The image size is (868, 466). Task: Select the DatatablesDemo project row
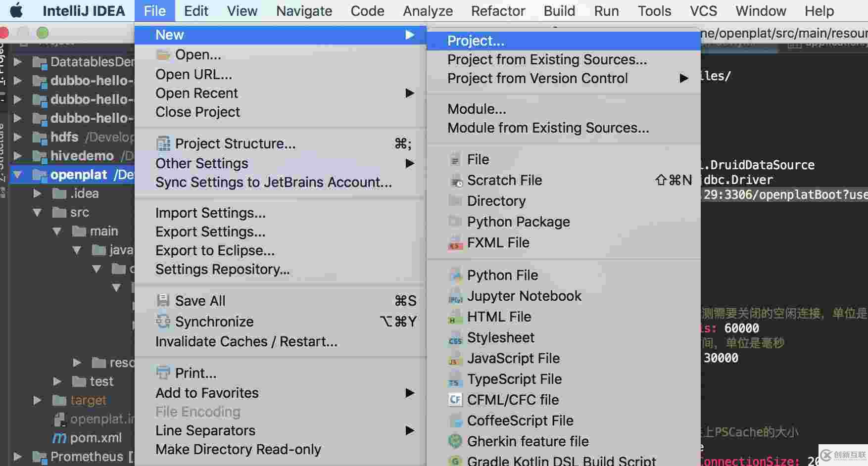coord(72,62)
